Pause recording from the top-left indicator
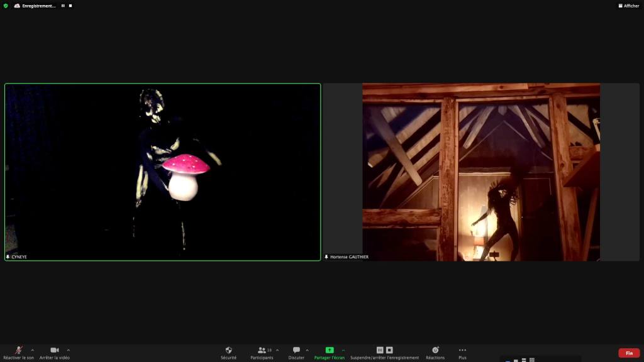The width and height of the screenshot is (644, 362). pyautogui.click(x=63, y=6)
